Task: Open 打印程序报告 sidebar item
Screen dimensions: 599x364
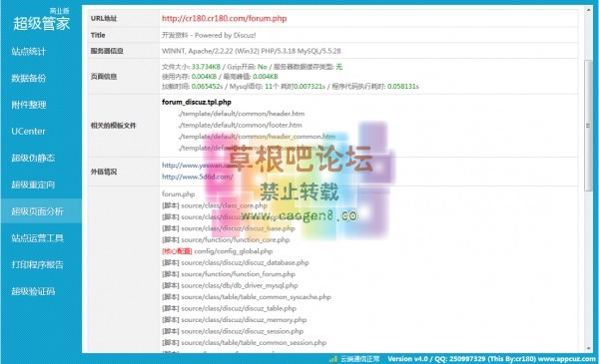Action: click(38, 264)
